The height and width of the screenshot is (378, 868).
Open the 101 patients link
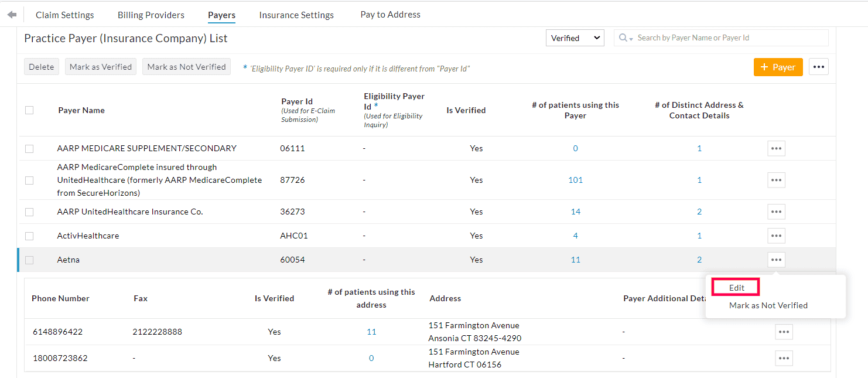575,180
